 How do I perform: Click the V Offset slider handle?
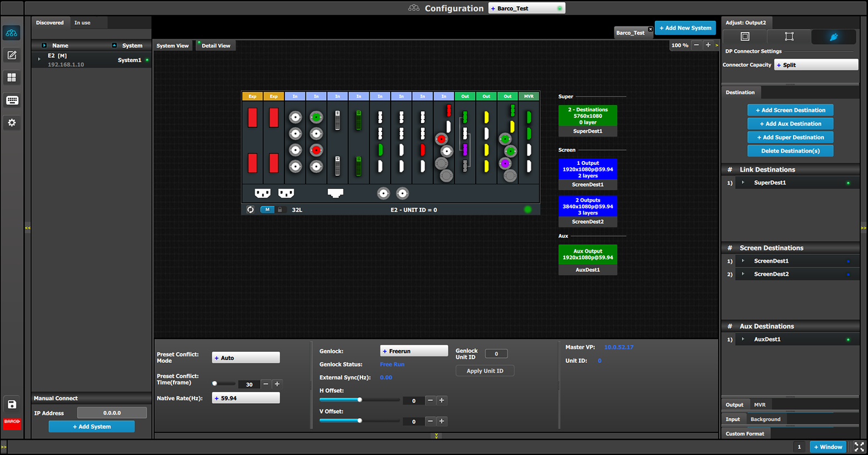pos(360,421)
